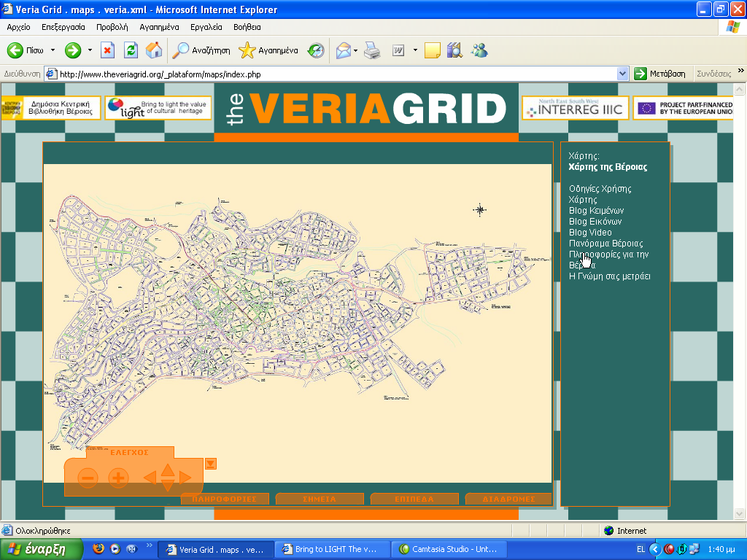Open the Χάρτης sidebar link
Screen dimensions: 747x560
(x=583, y=200)
